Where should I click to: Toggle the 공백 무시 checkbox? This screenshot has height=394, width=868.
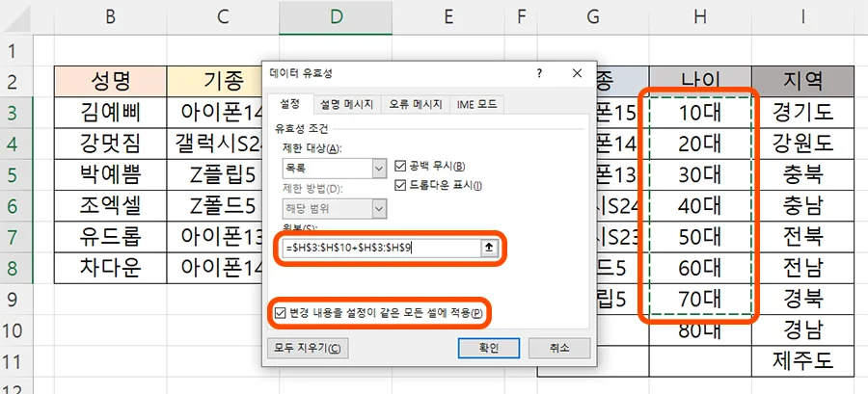coord(399,166)
